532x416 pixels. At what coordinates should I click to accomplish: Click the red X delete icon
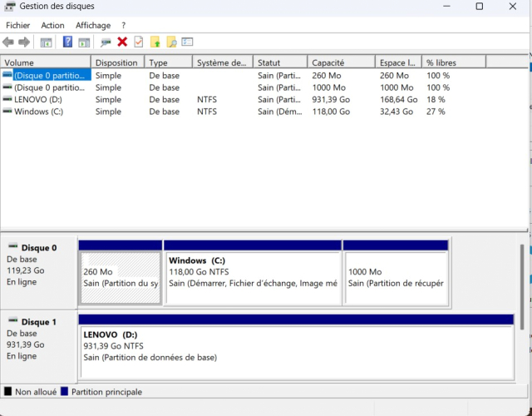(122, 42)
